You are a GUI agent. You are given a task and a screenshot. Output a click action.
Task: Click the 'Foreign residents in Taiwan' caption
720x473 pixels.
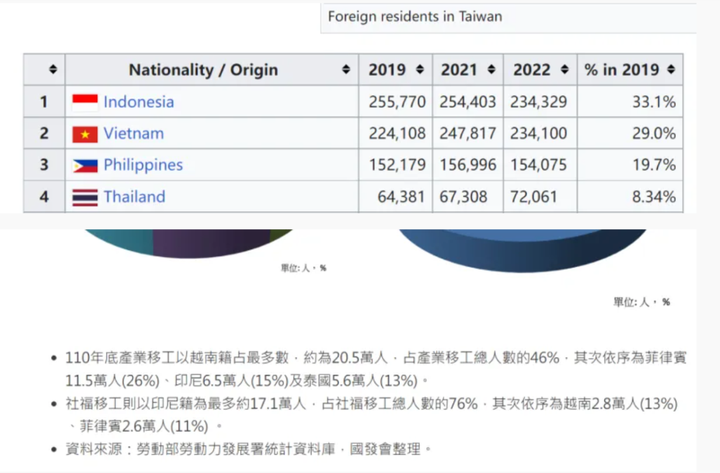(x=415, y=17)
